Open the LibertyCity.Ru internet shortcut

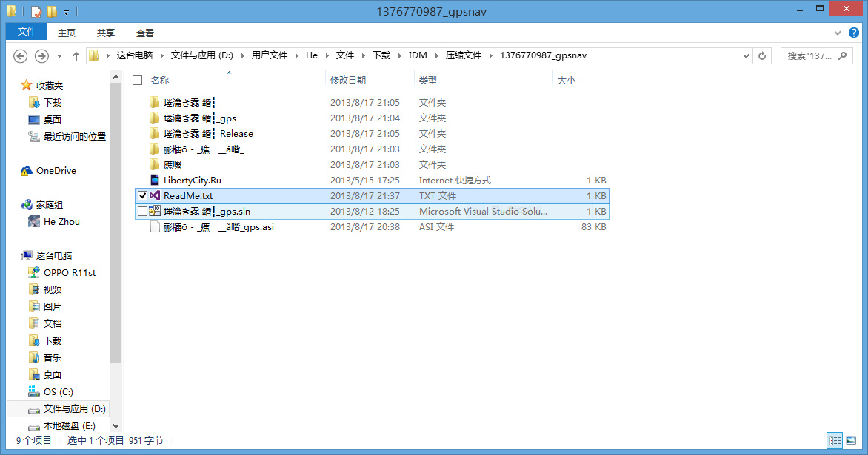click(192, 181)
